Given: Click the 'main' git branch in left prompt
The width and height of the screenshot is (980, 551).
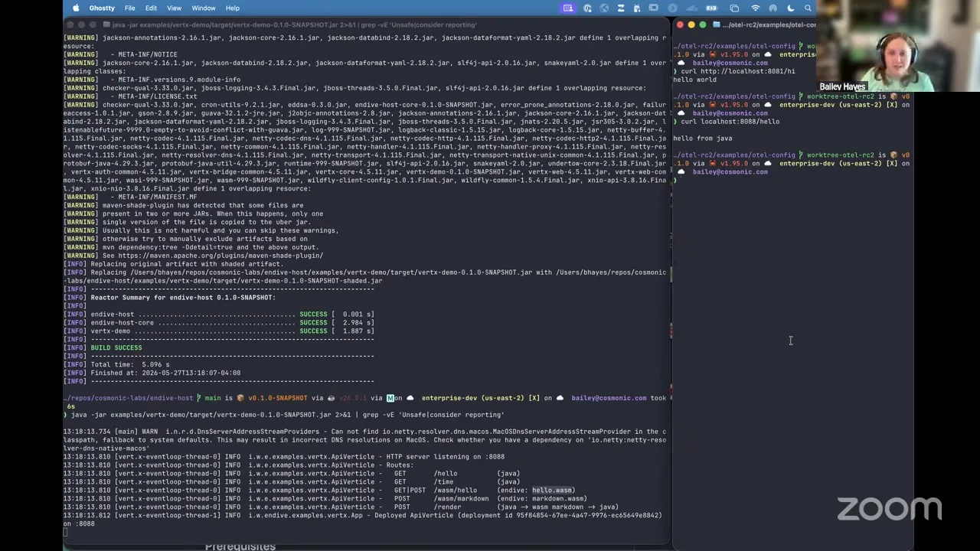Looking at the screenshot, I should click(x=213, y=398).
